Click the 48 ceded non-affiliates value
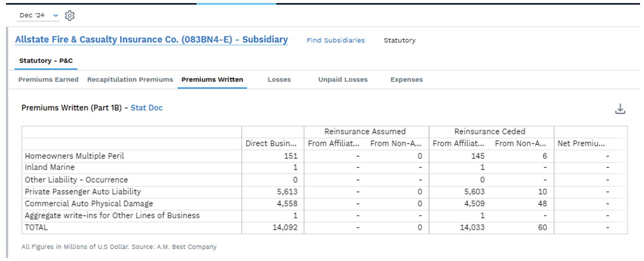The width and height of the screenshot is (644, 261). [542, 204]
